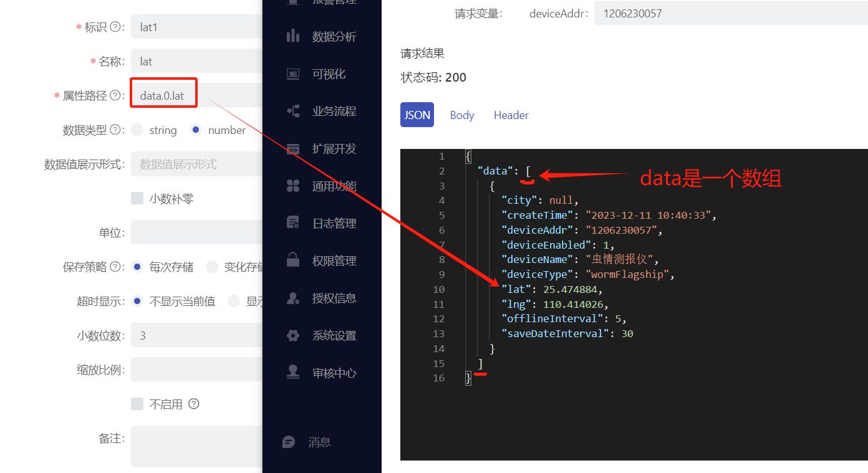The image size is (868, 473).
Task: Click the 审核中心 stamp icon
Action: tap(293, 372)
